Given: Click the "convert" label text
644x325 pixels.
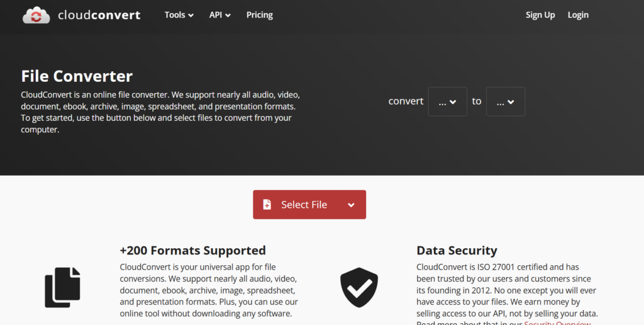Looking at the screenshot, I should [x=406, y=101].
